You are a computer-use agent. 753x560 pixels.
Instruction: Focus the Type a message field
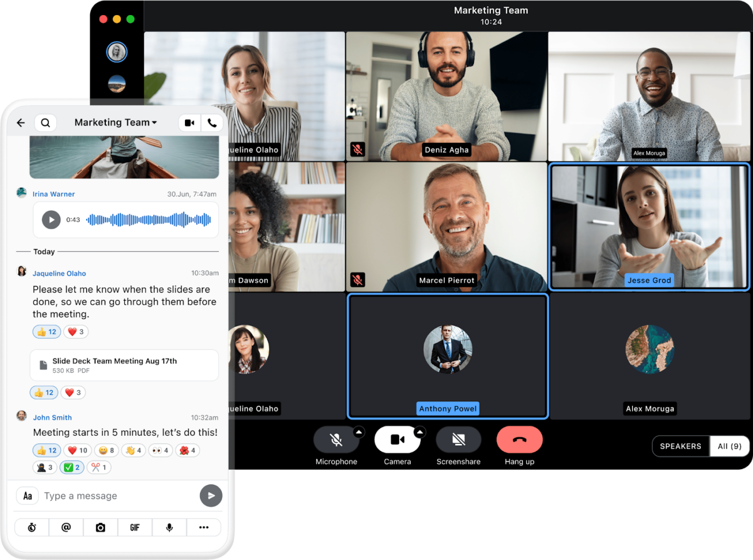(118, 496)
